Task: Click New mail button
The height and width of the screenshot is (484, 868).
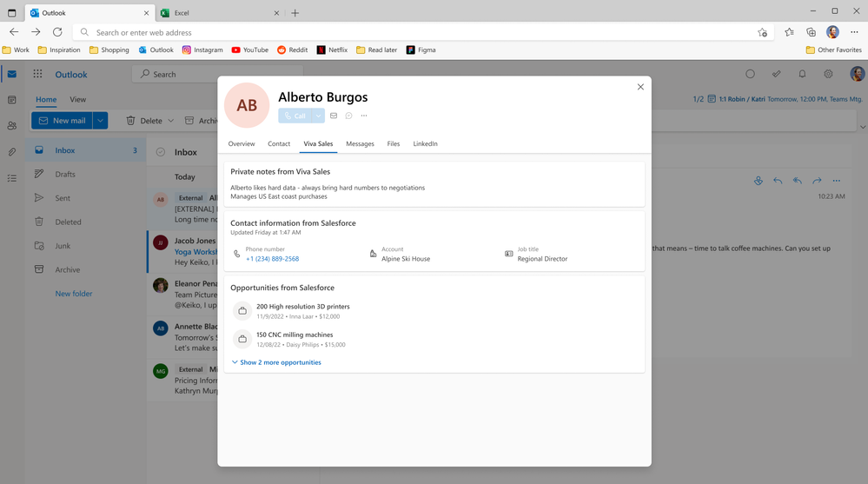Action: [x=62, y=121]
